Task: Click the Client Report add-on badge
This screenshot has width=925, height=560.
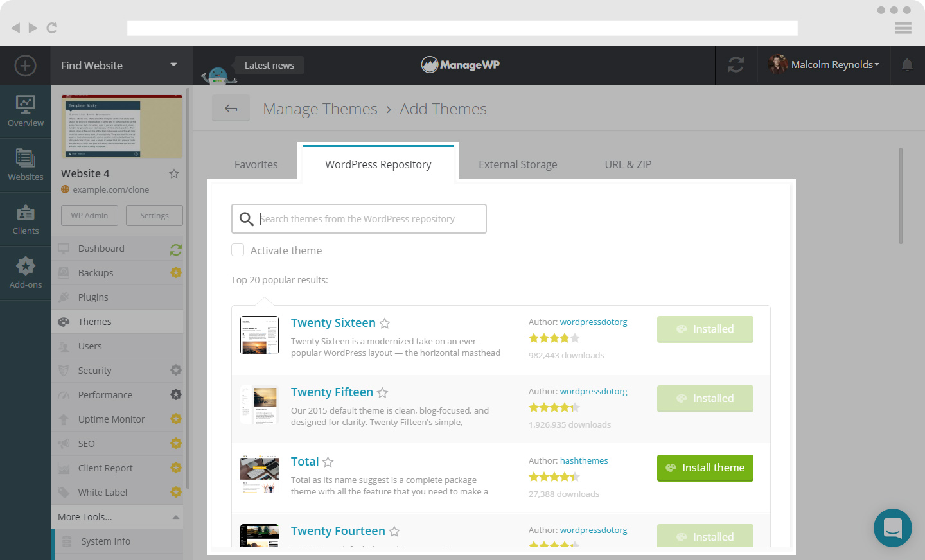Action: pos(176,468)
